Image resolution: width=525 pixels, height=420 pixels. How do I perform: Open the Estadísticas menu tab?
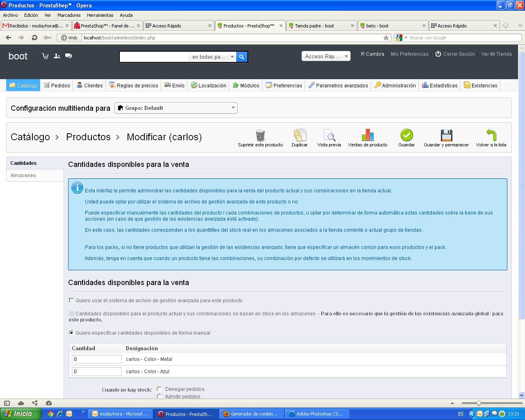coord(440,85)
